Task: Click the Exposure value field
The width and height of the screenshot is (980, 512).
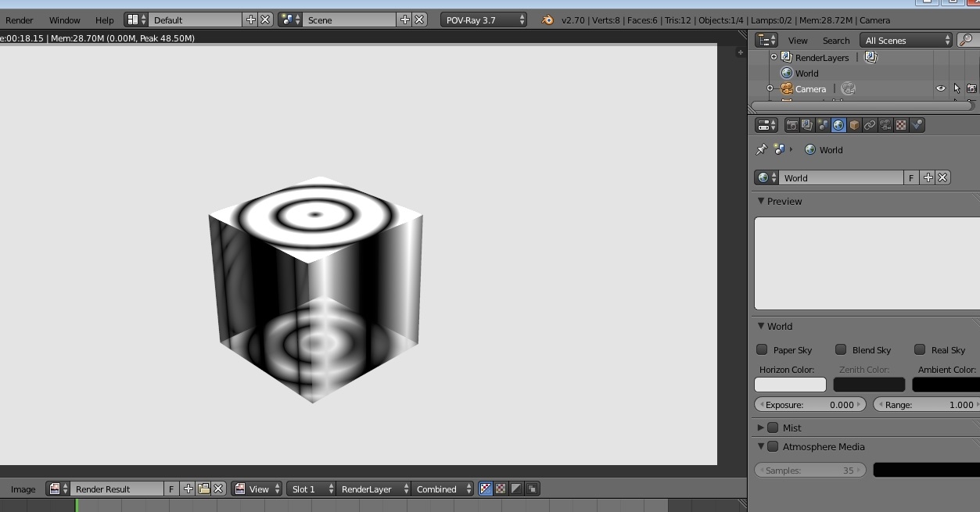Action: coord(809,405)
